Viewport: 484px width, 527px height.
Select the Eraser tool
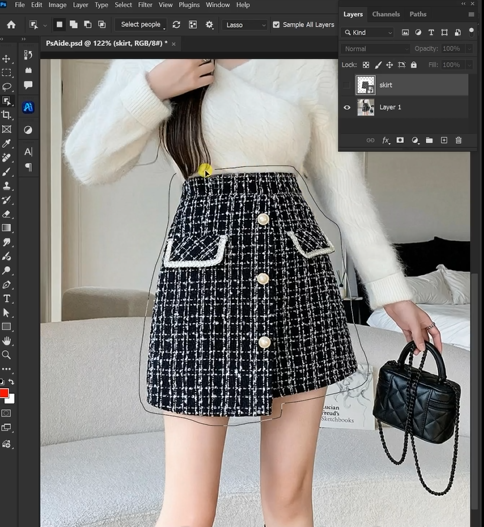tap(6, 214)
